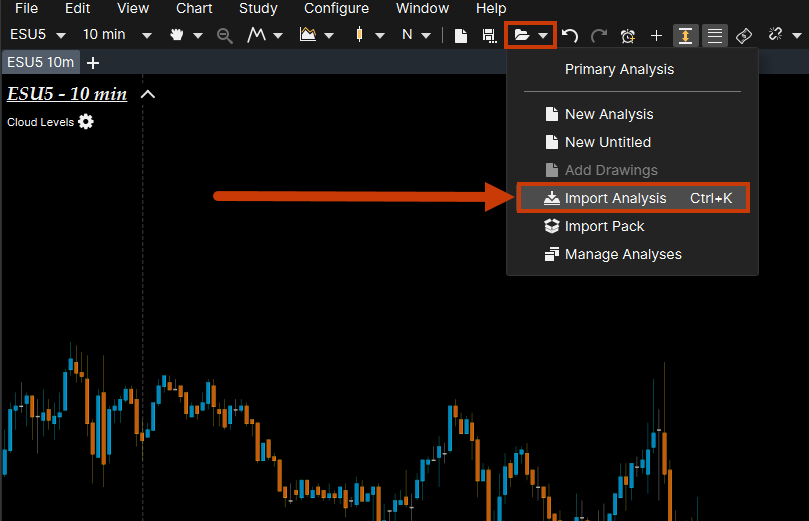809x521 pixels.
Task: Open the Study menu
Action: 258,8
